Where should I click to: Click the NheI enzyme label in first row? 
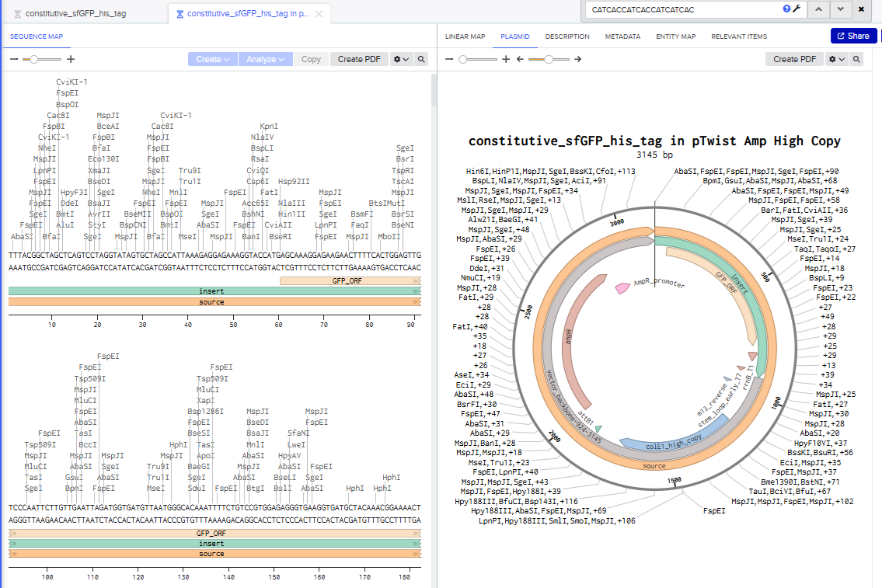tap(47, 148)
